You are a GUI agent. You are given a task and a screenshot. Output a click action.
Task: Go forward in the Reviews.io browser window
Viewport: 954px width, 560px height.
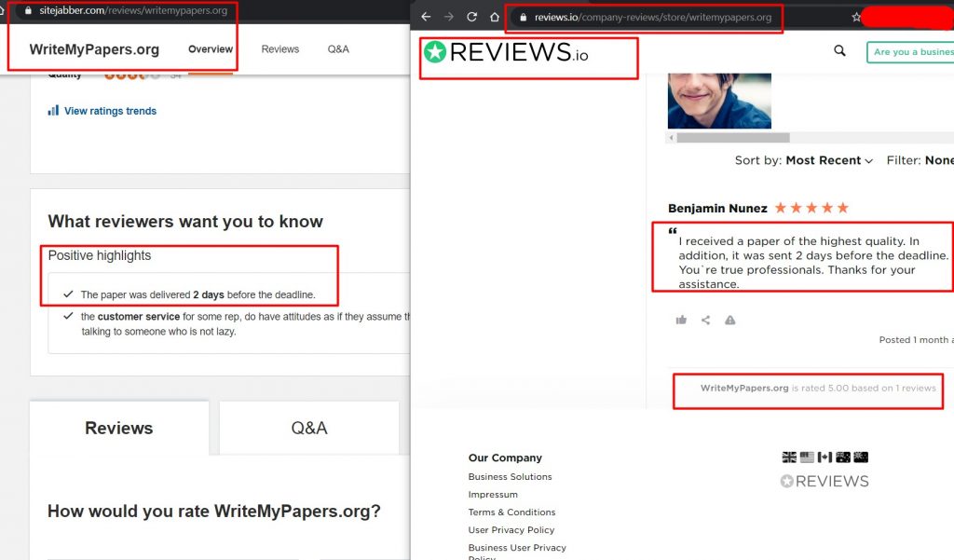(x=449, y=17)
